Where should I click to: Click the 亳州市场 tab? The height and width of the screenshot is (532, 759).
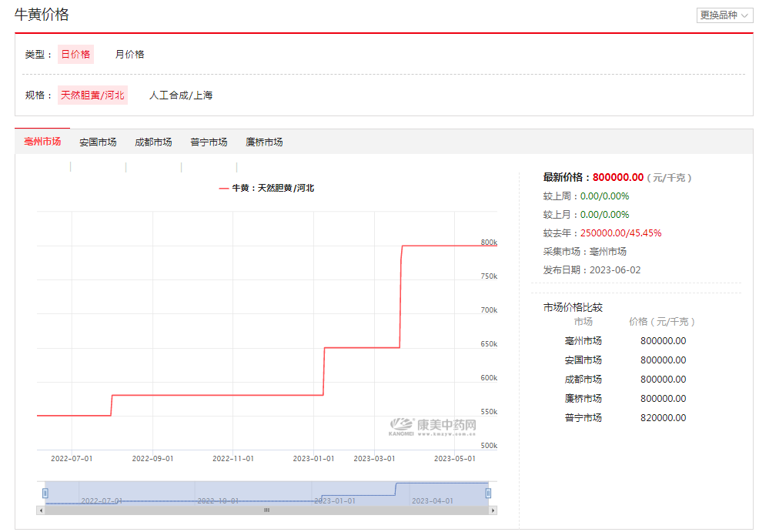pos(42,142)
